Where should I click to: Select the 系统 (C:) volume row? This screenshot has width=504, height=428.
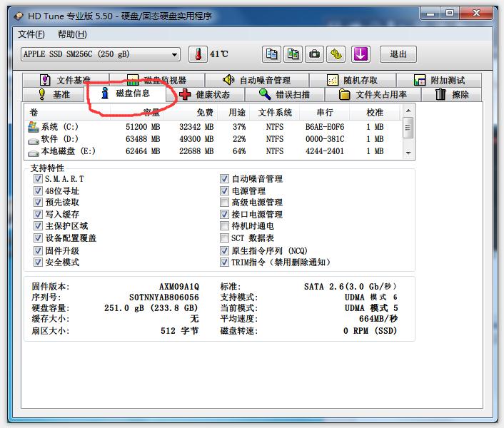point(213,127)
